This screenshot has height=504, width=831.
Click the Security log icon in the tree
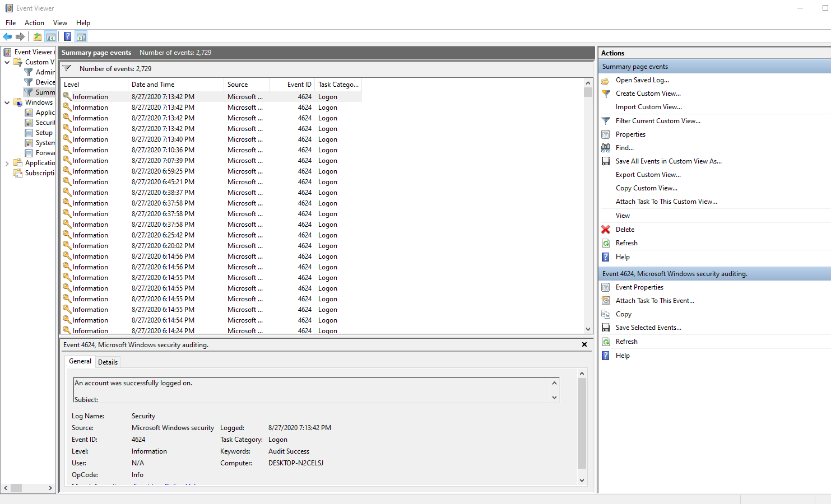[29, 123]
